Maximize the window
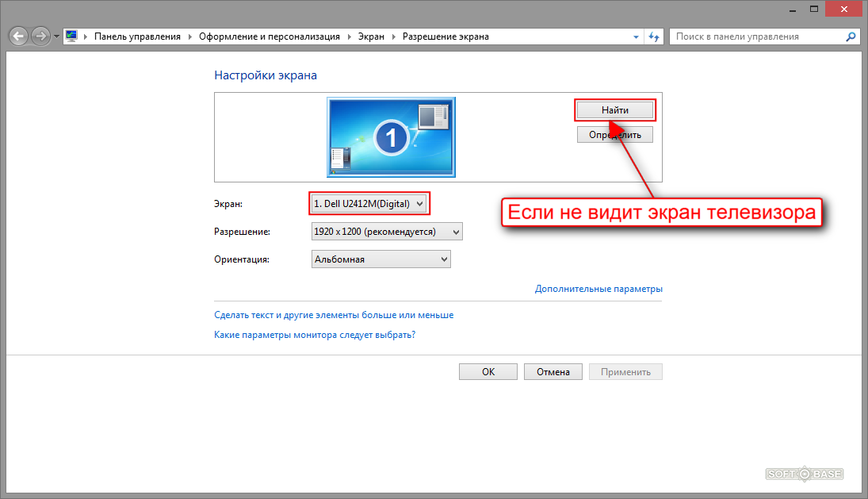The height and width of the screenshot is (499, 868). click(814, 9)
